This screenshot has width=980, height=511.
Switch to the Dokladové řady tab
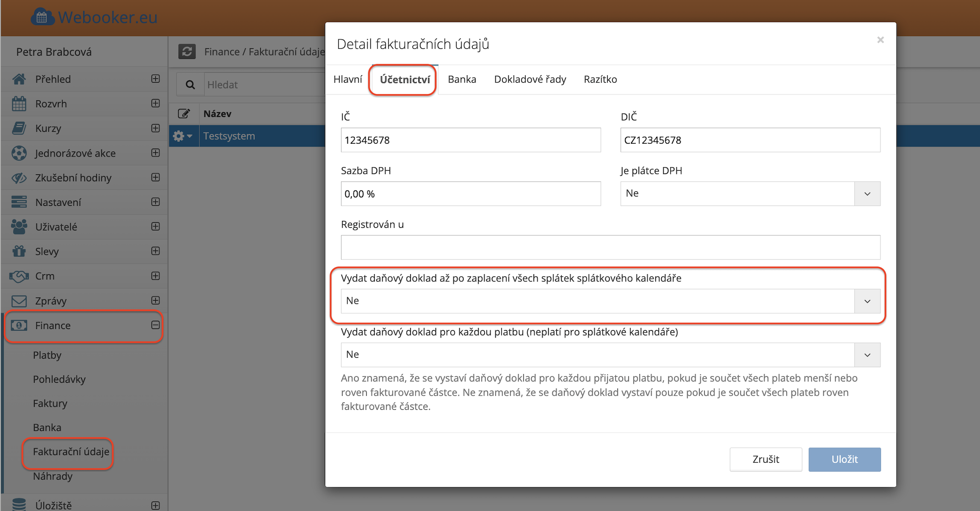coord(530,79)
